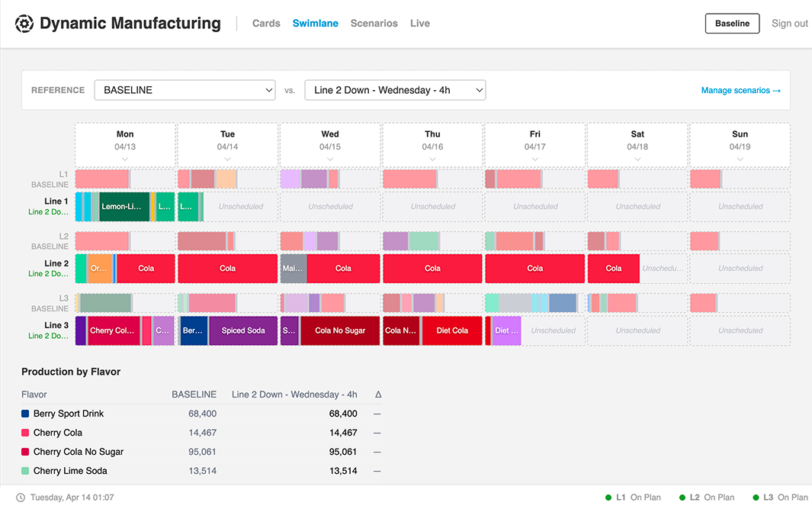812x509 pixels.
Task: Click the Flavor column header
Action: tap(34, 395)
